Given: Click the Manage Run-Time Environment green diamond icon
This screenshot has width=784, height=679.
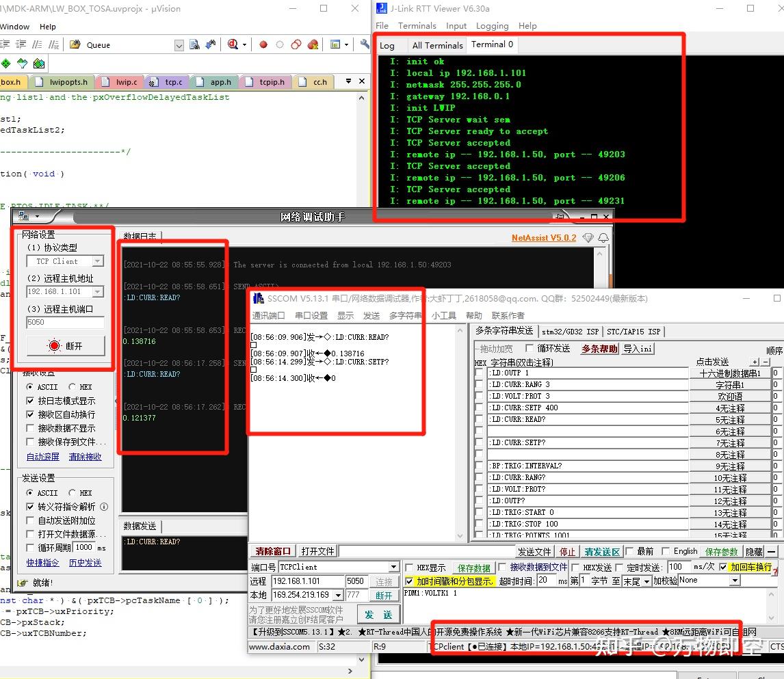Looking at the screenshot, I should coord(6,64).
